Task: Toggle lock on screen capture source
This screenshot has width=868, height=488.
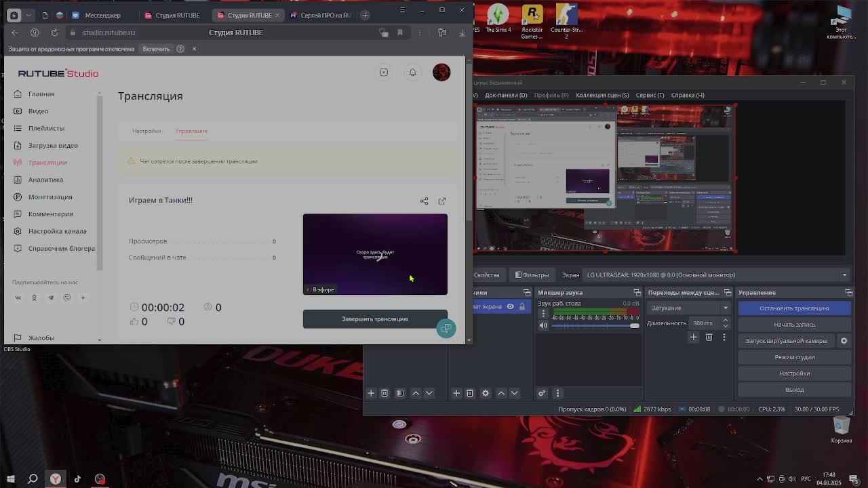Action: coord(521,306)
